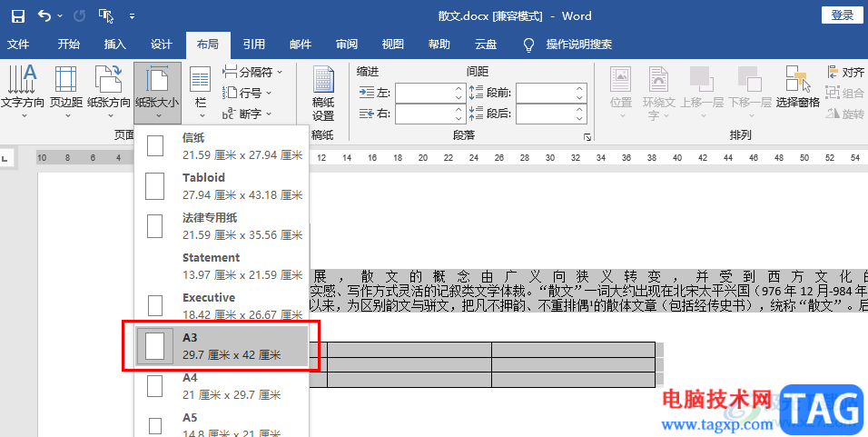Open the 栏 columns menu
This screenshot has height=437, width=868.
click(x=201, y=92)
